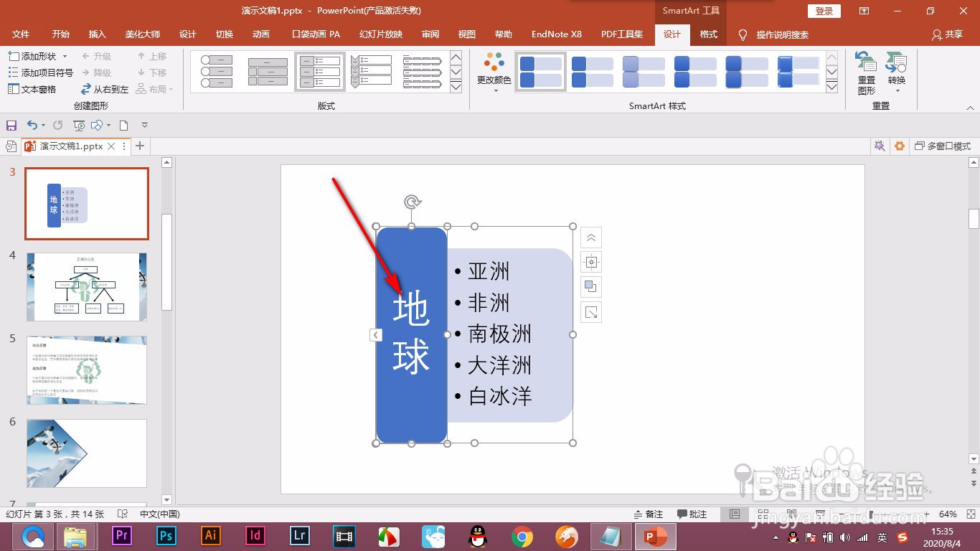Select the circle list layout thumbnail

(216, 71)
